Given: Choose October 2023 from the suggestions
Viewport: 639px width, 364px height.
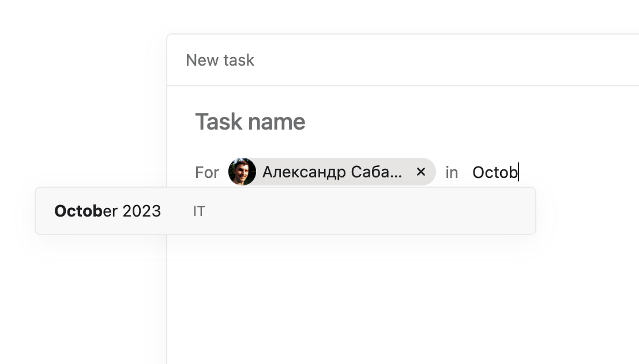Looking at the screenshot, I should [x=108, y=211].
